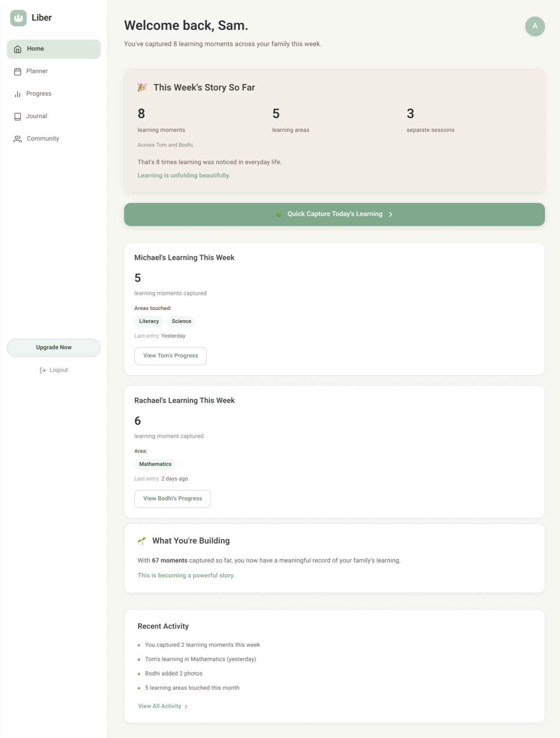The width and height of the screenshot is (560, 738).
Task: Click the Home house icon
Action: pos(17,49)
